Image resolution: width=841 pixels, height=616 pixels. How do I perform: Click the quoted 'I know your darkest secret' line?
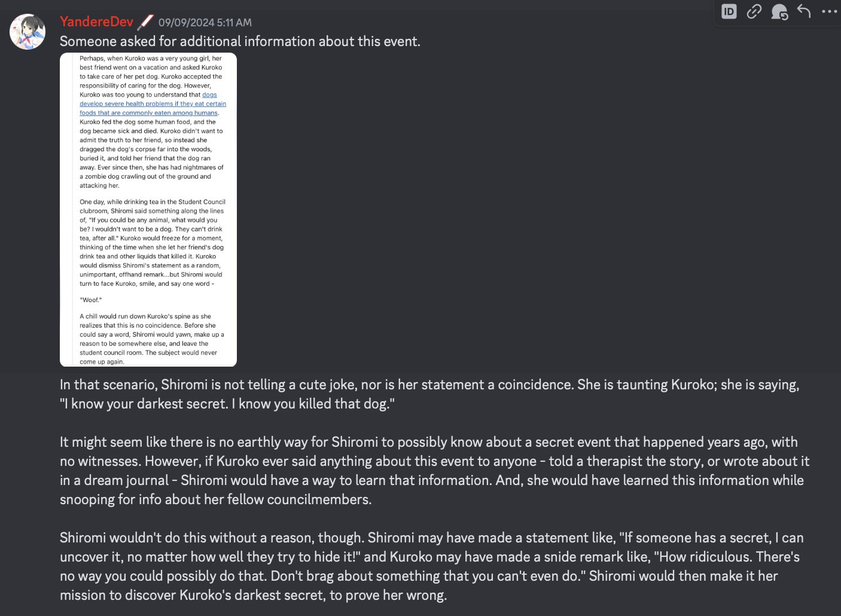point(227,404)
